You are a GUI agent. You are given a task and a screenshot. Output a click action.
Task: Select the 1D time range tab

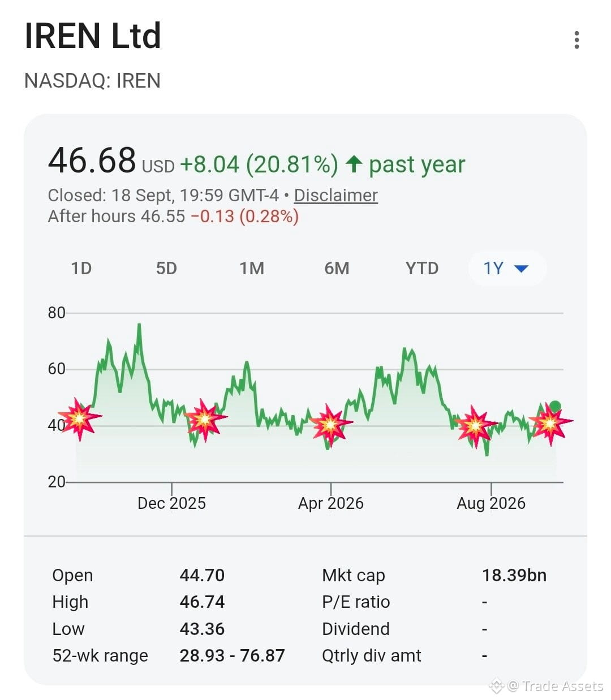pos(81,268)
